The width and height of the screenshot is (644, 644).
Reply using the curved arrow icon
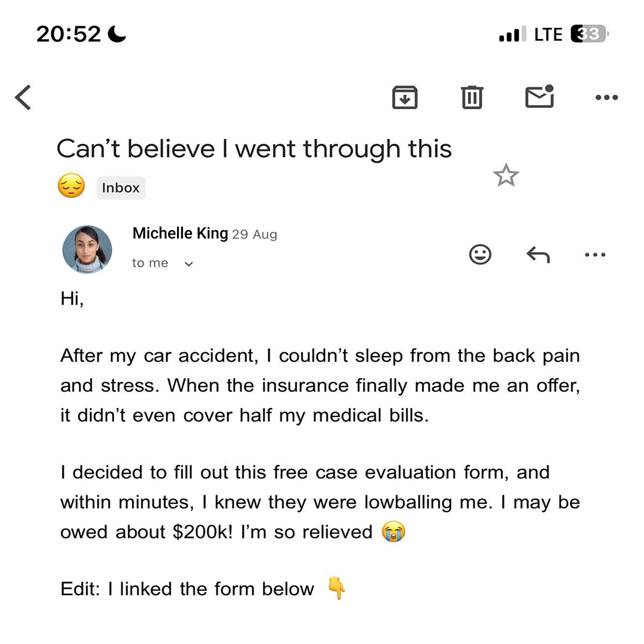[x=538, y=255]
